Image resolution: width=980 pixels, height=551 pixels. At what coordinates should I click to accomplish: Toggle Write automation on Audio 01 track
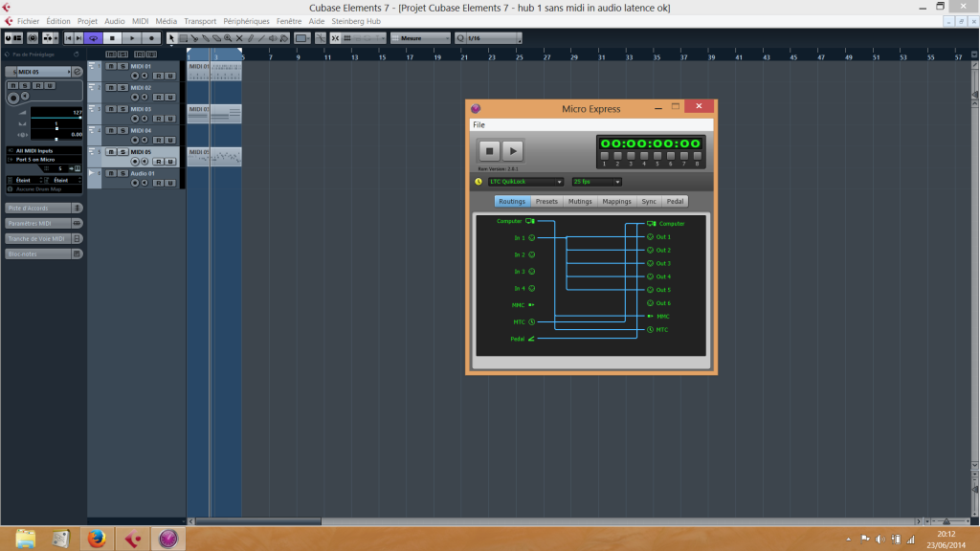170,183
